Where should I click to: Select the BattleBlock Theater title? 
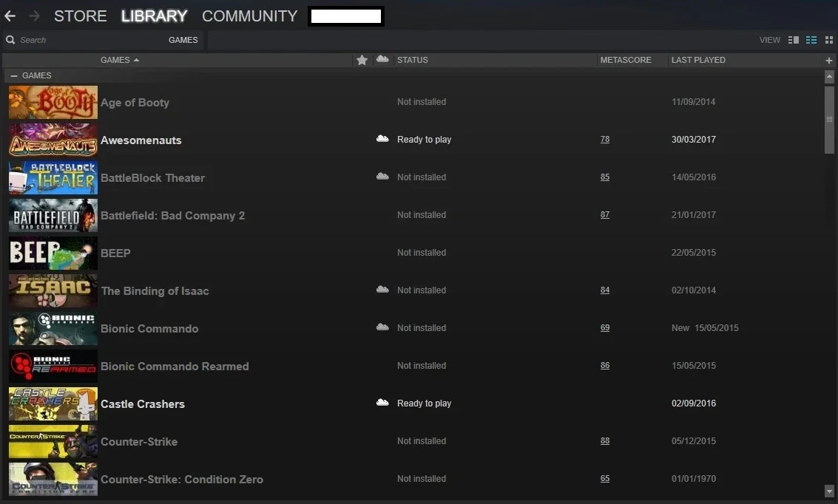[153, 178]
